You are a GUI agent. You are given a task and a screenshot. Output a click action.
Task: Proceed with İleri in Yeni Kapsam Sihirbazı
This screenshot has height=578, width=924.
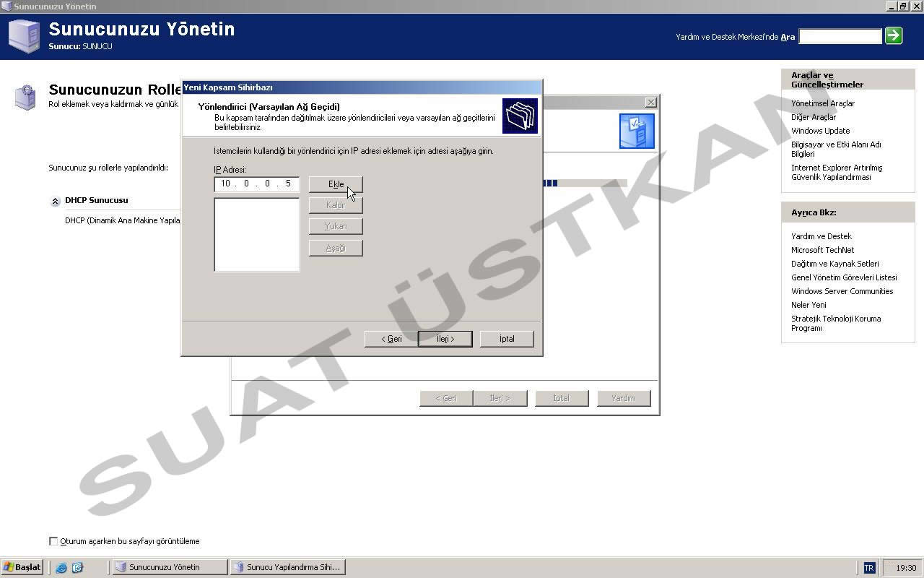445,339
